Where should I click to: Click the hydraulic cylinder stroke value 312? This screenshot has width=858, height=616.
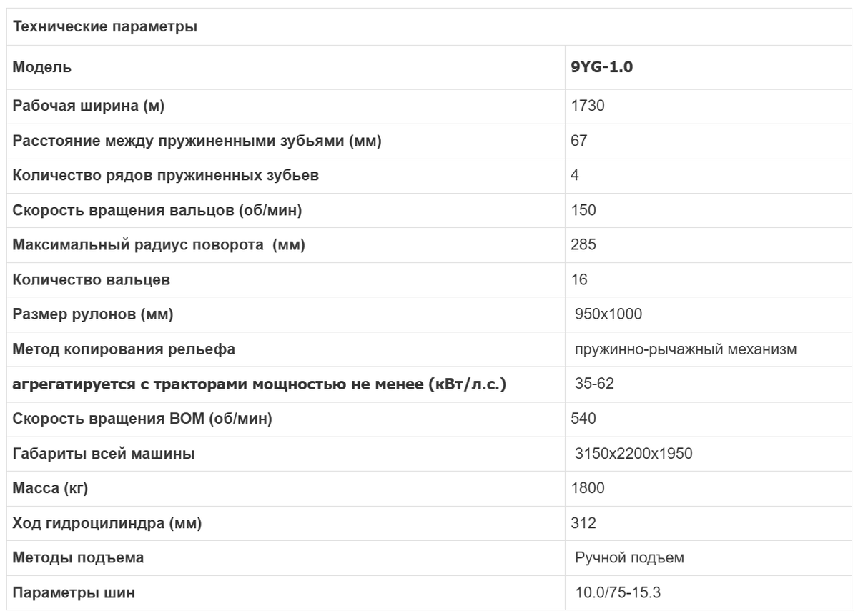pos(583,523)
